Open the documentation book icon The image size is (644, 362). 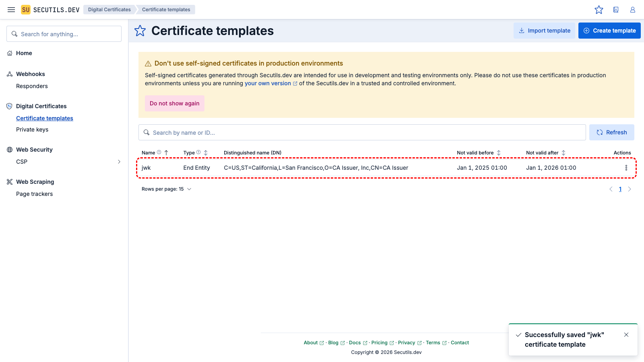click(616, 10)
